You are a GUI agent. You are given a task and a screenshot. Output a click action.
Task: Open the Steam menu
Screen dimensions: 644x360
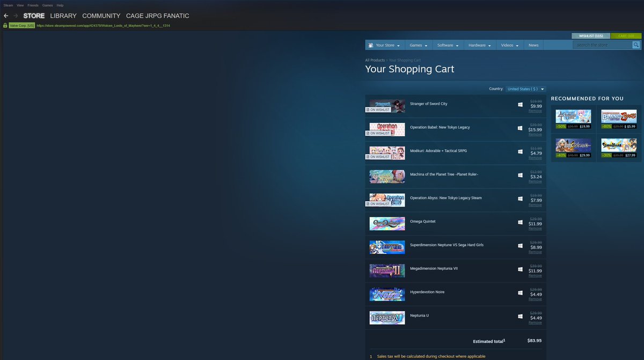pyautogui.click(x=8, y=5)
